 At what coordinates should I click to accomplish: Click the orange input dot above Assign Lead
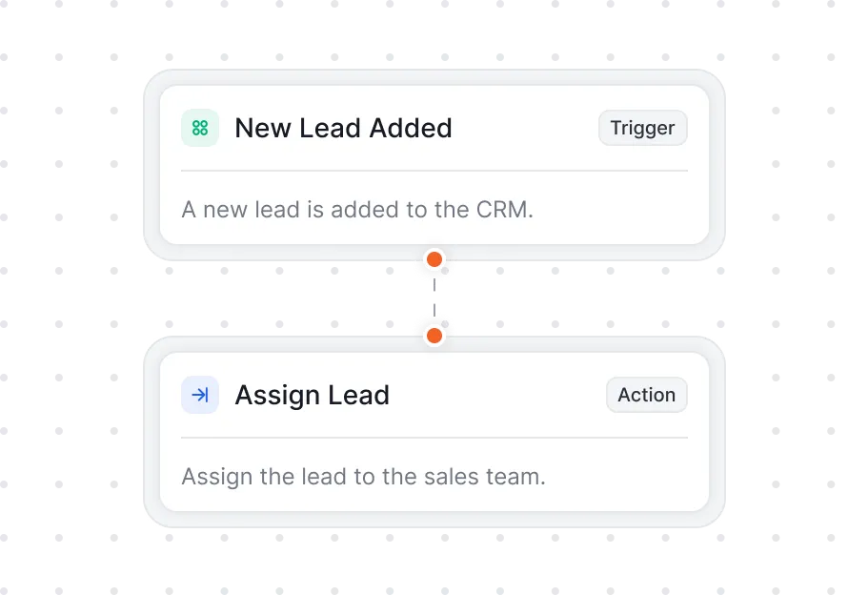click(434, 336)
